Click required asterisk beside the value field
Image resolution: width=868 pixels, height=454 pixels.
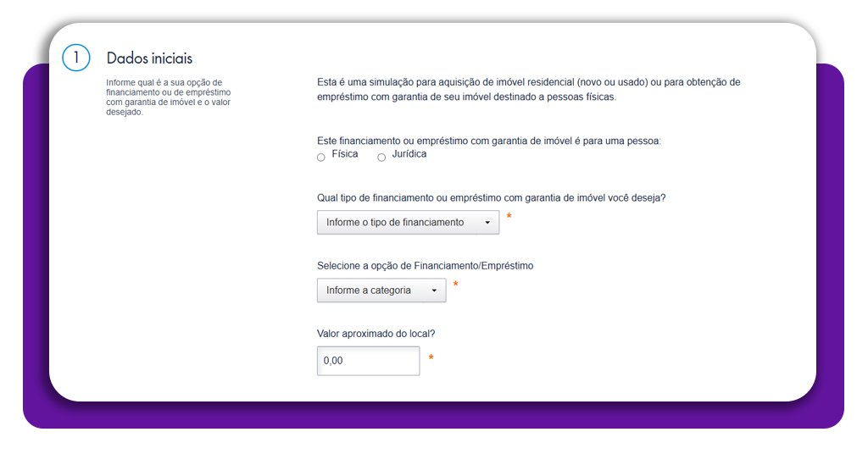click(x=431, y=359)
